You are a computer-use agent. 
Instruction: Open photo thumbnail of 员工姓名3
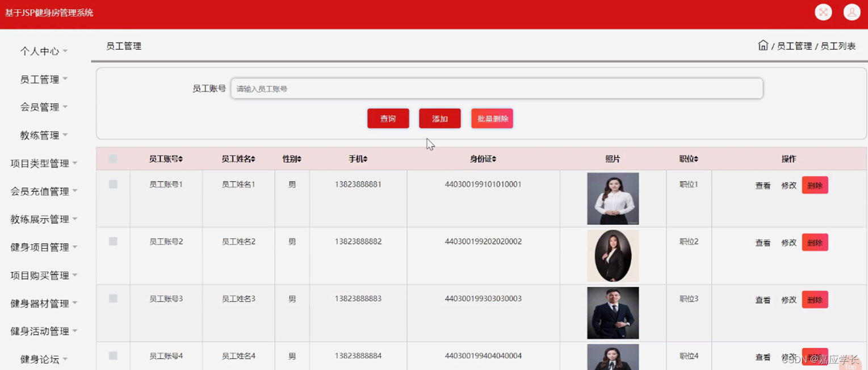613,313
